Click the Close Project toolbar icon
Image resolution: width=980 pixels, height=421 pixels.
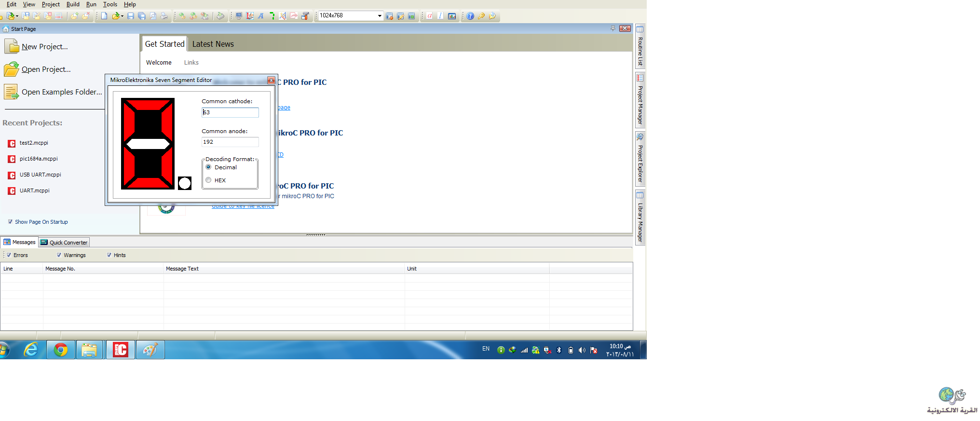(48, 16)
